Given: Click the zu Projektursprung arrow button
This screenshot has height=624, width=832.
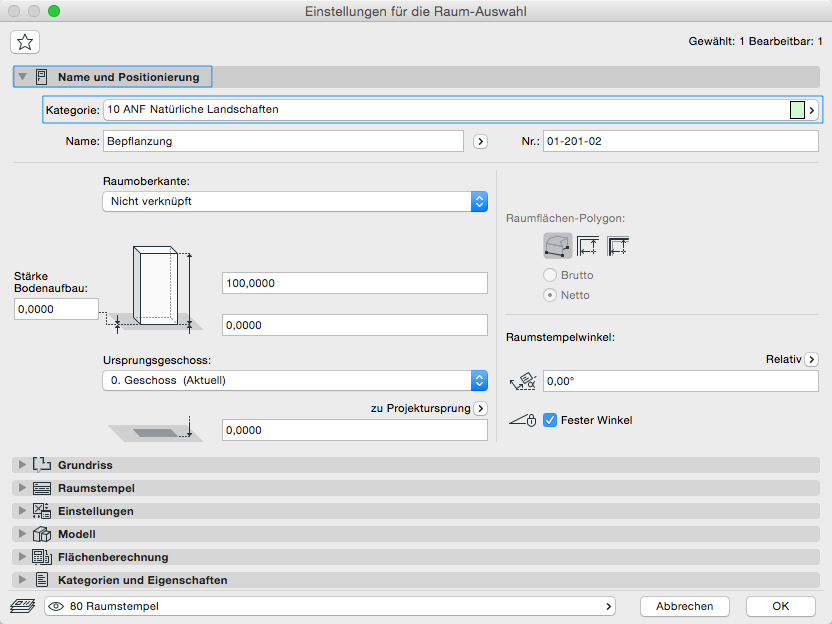Looking at the screenshot, I should [x=480, y=408].
